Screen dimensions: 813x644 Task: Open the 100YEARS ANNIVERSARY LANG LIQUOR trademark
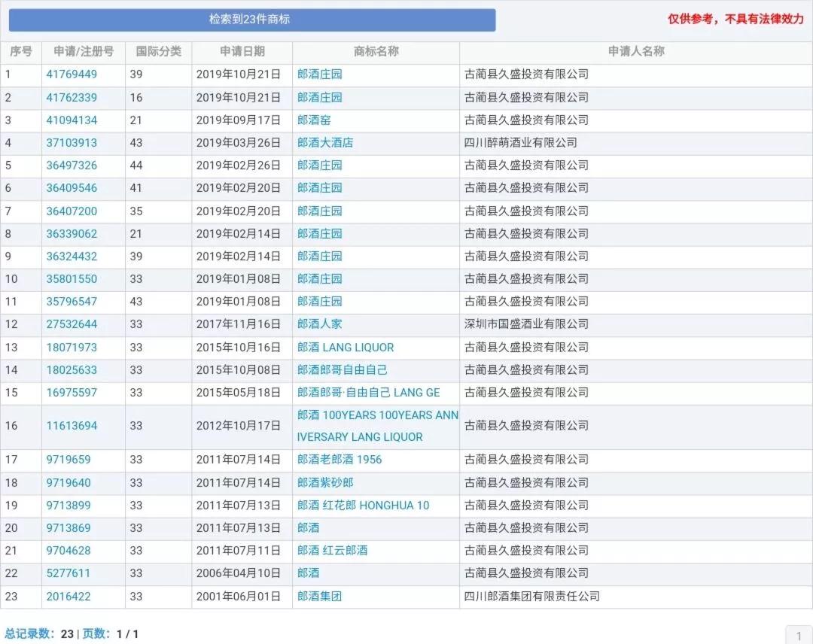377,426
